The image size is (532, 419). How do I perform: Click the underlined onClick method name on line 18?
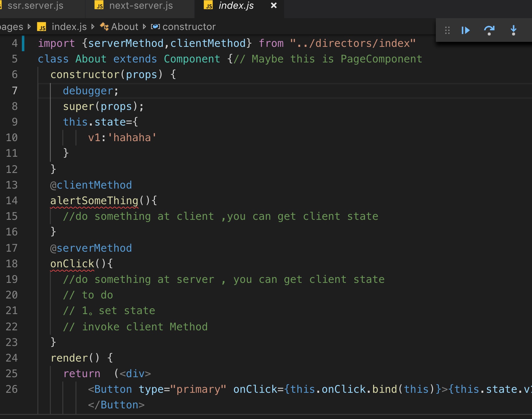click(x=72, y=264)
